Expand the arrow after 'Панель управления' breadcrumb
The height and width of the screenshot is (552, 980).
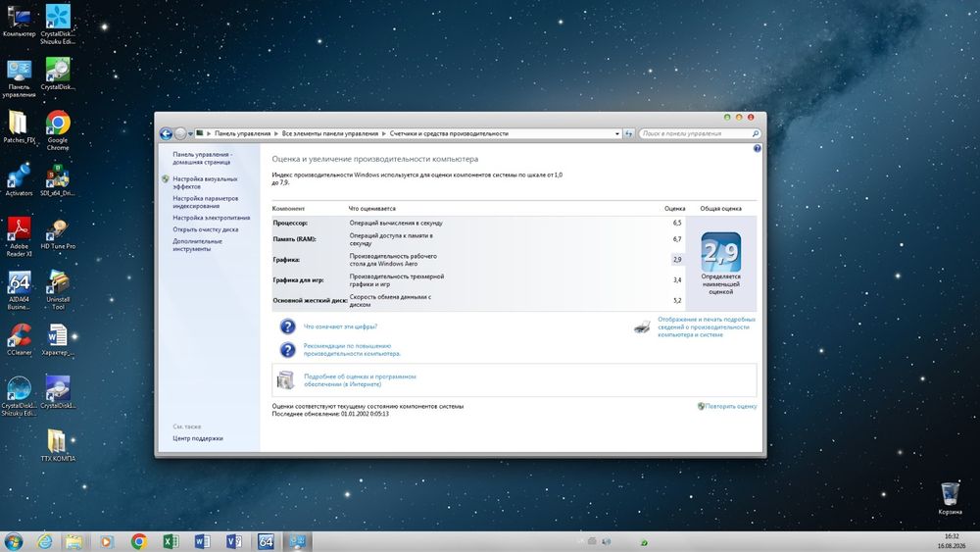(275, 133)
